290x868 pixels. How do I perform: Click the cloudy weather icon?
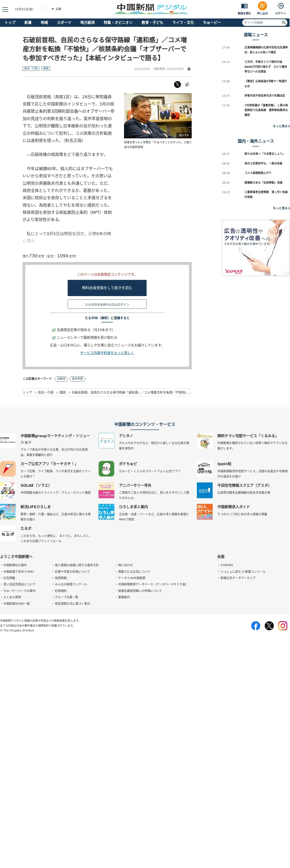coord(44,8)
